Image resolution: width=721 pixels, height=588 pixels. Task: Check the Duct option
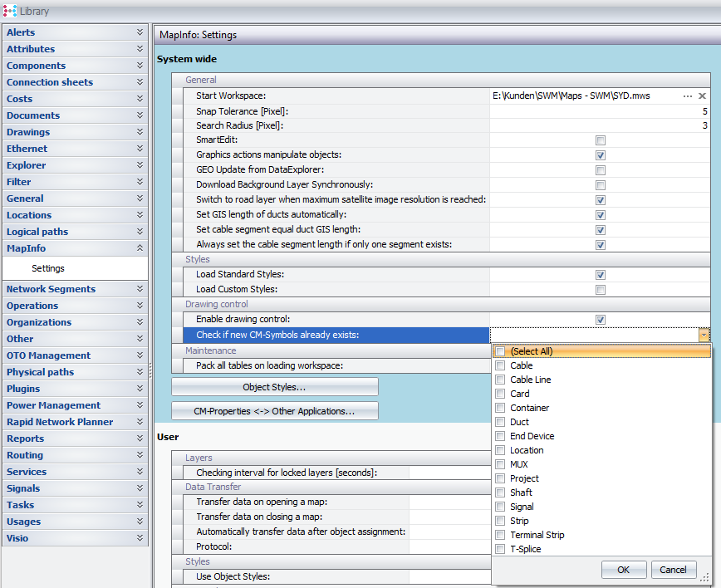500,422
